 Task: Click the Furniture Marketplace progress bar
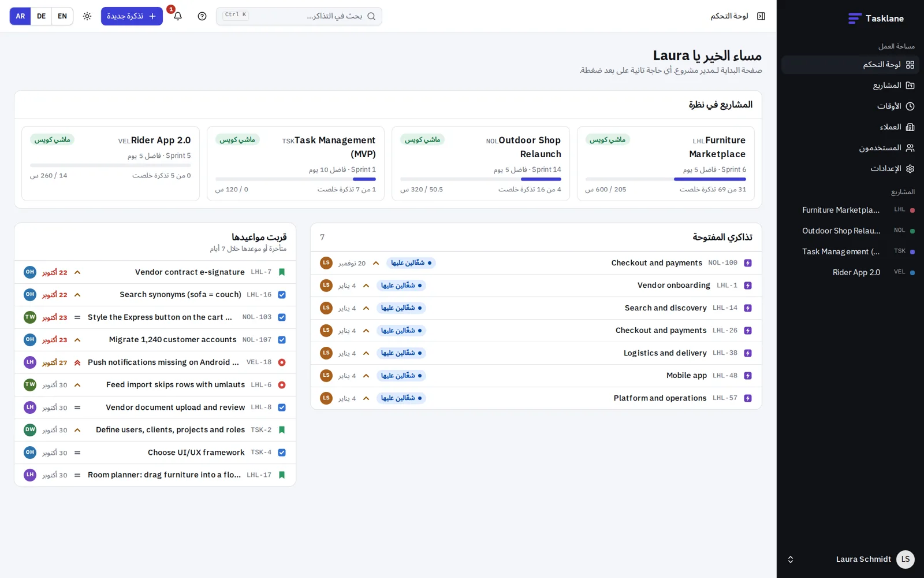point(666,179)
